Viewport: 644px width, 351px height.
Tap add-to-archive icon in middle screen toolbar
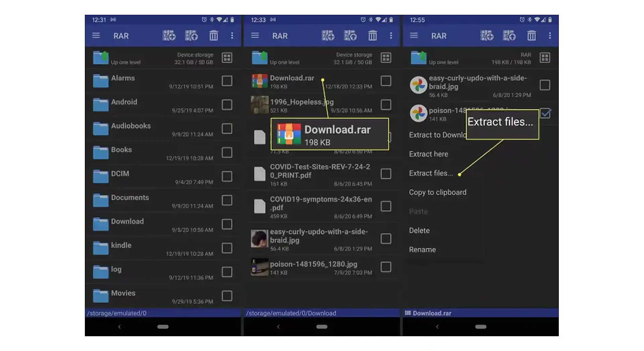coord(328,35)
